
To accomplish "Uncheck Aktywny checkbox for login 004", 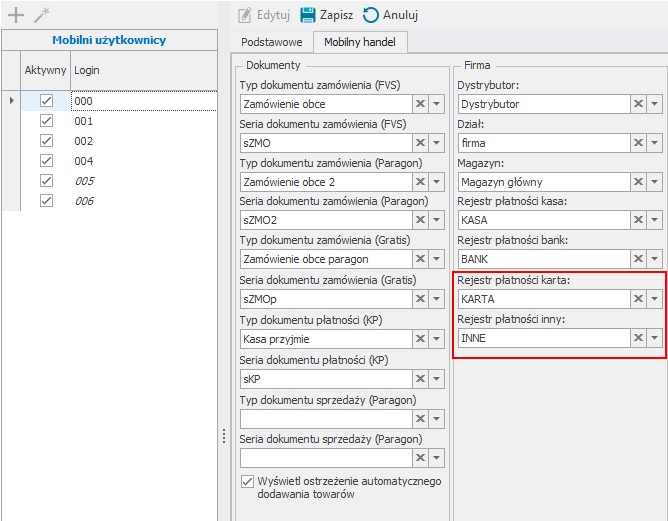I will 45,161.
